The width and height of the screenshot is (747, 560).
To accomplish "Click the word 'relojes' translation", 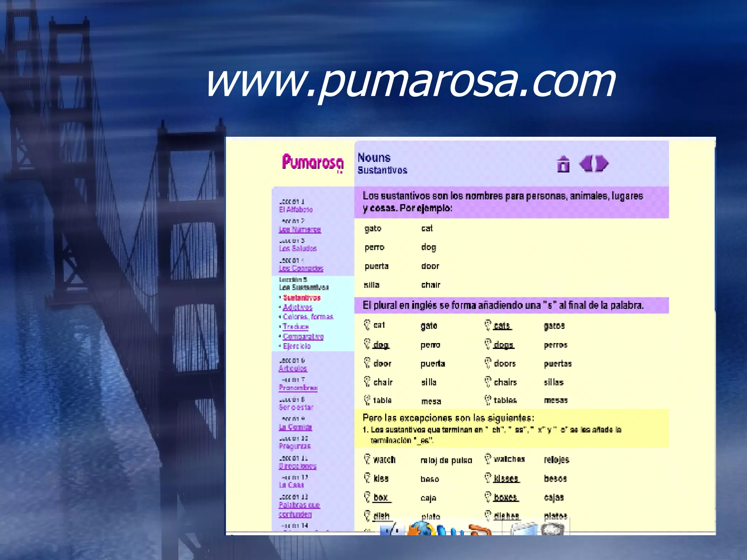I will tap(556, 460).
